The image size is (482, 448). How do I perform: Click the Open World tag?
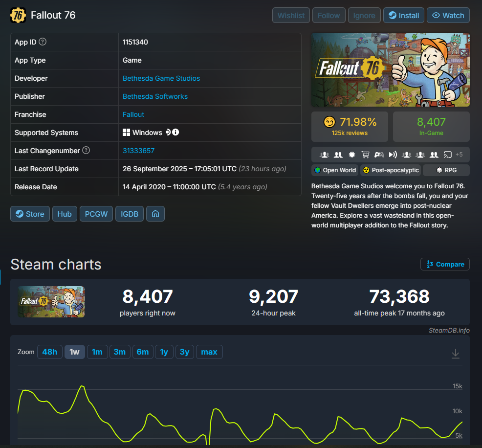tap(335, 170)
